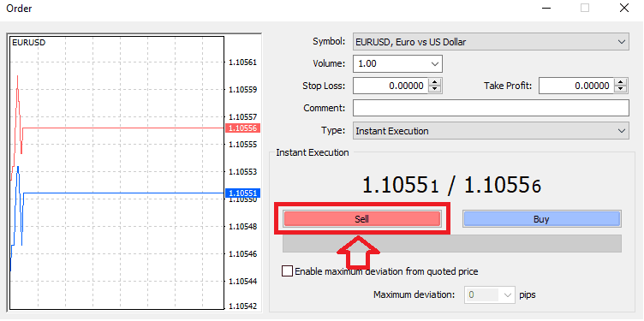Expand the Maximum deviation pips dropdown

pyautogui.click(x=508, y=294)
